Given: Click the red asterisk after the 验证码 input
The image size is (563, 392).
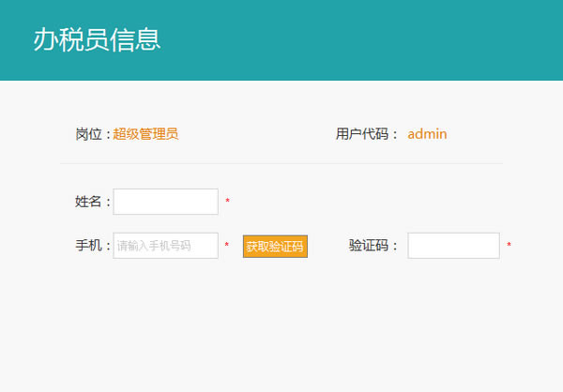Looking at the screenshot, I should click(509, 247).
